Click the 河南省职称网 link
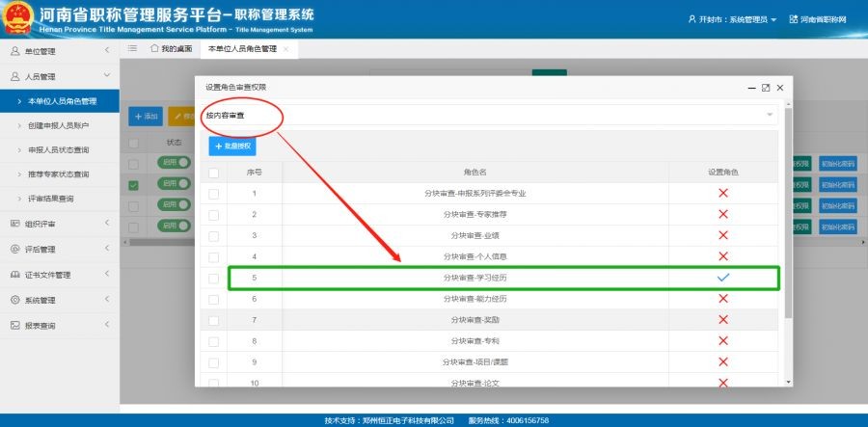868x427 pixels. click(x=824, y=19)
